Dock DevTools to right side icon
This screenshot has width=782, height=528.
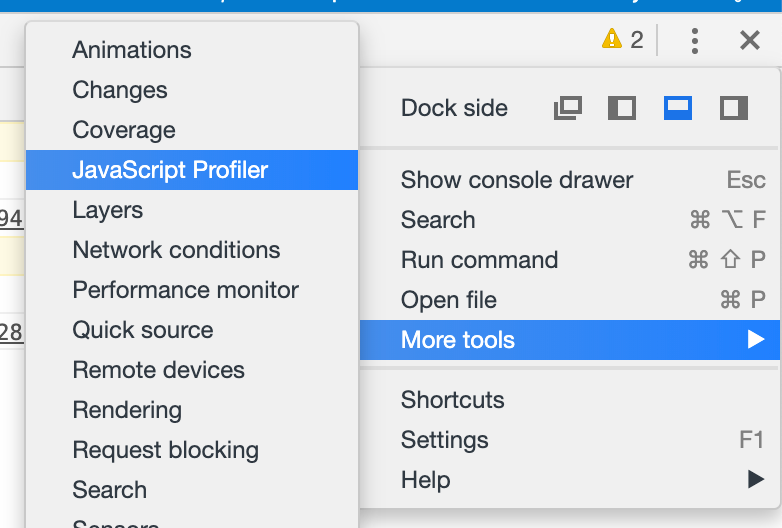tap(734, 108)
